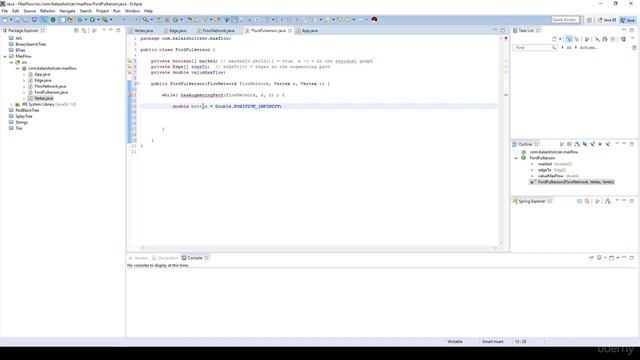Click the red round icon in toolbar
Viewport: 640px width, 360px height.
pyautogui.click(x=374, y=20)
